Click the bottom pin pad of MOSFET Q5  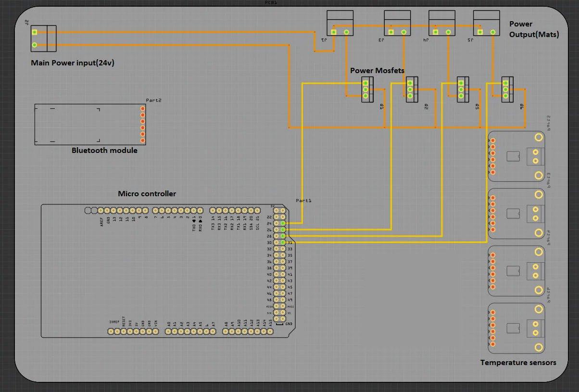[x=461, y=96]
